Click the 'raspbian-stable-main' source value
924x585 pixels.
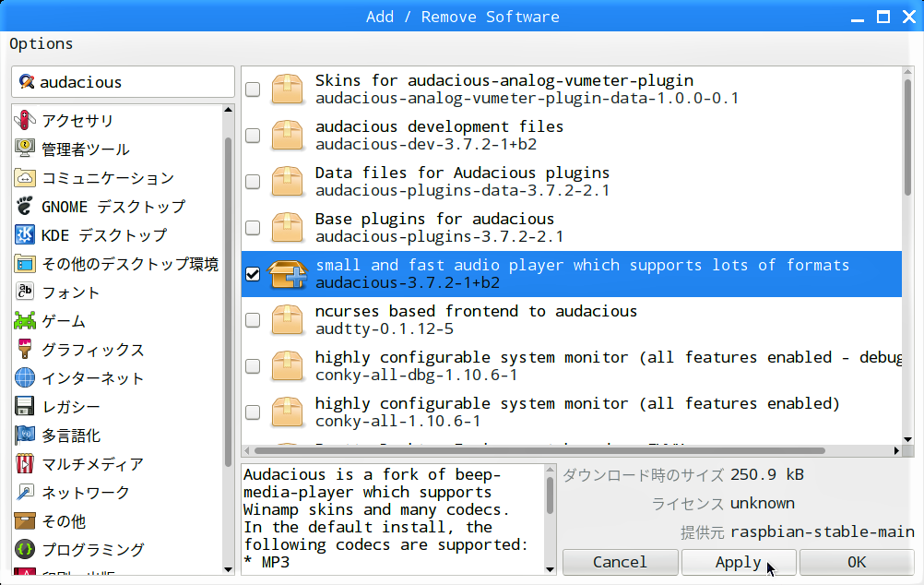click(822, 531)
